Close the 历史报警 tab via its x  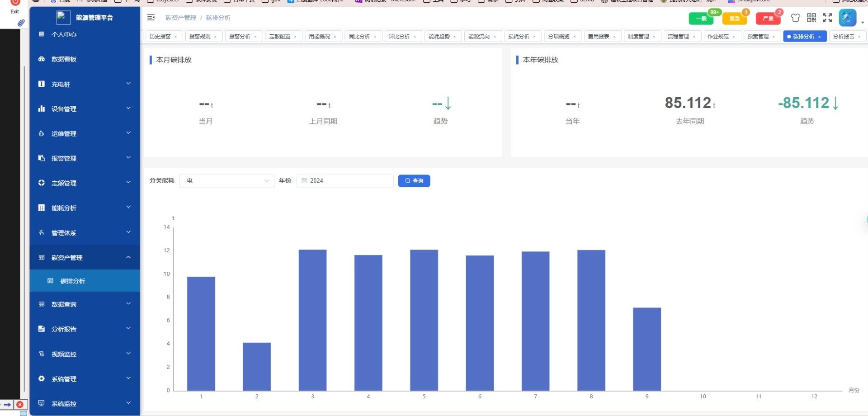pyautogui.click(x=176, y=37)
